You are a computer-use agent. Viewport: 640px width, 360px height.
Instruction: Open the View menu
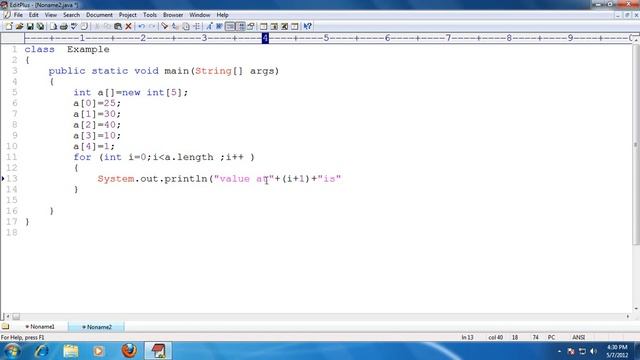click(51, 15)
